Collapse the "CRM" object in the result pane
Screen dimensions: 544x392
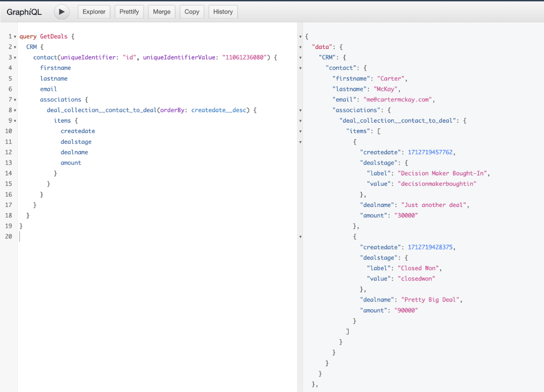point(300,58)
